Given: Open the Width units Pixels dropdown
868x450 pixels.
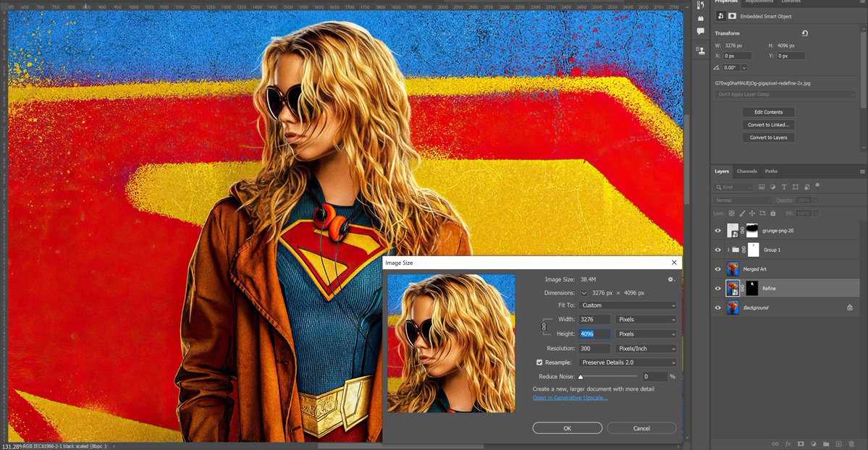Looking at the screenshot, I should point(646,319).
